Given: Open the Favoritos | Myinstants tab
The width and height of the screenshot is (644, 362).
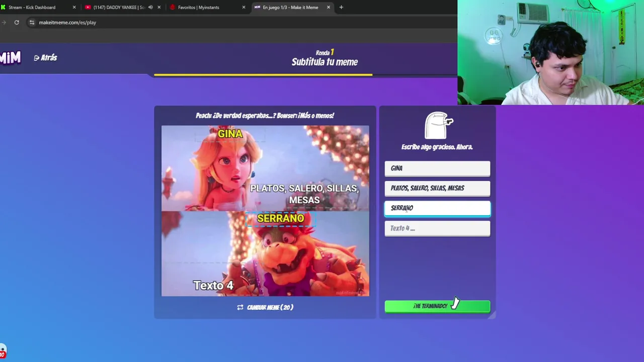Looking at the screenshot, I should [198, 7].
